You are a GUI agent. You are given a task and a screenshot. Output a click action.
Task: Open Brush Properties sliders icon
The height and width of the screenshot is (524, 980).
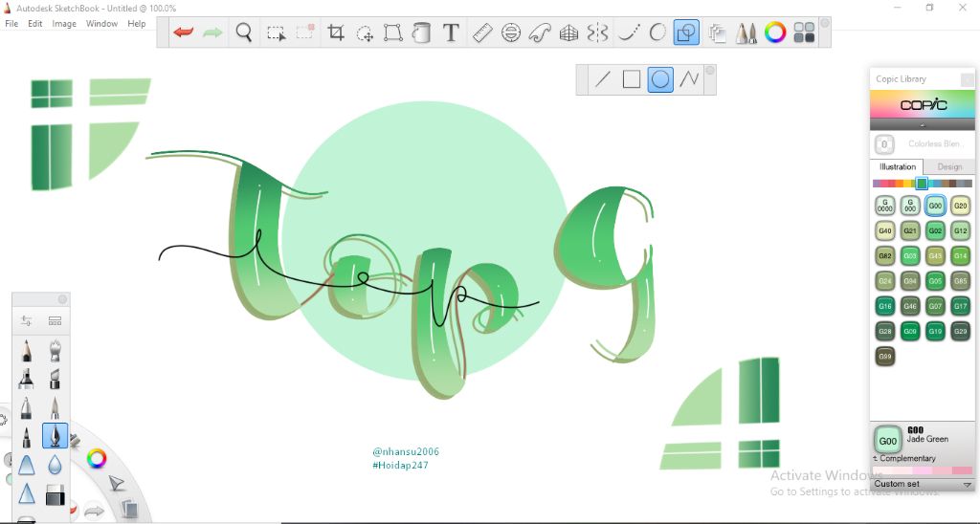26,321
